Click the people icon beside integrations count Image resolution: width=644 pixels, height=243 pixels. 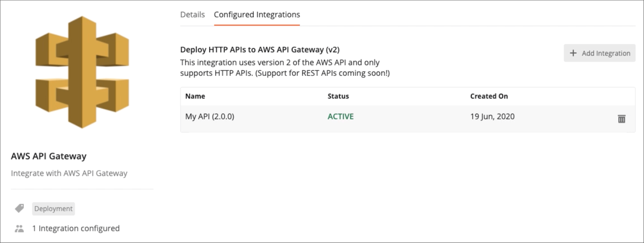tap(19, 229)
